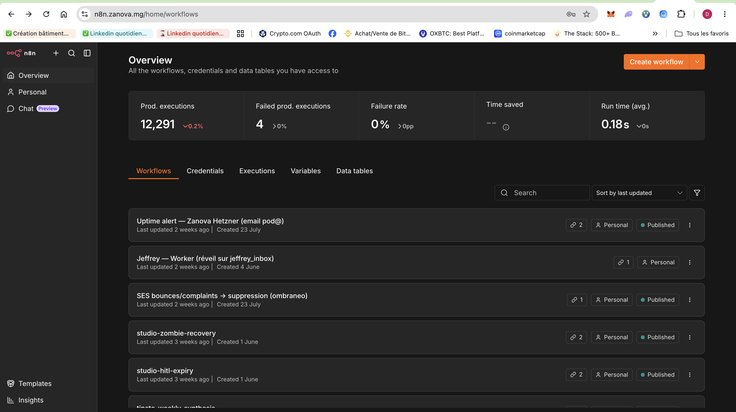The height and width of the screenshot is (412, 736).
Task: Click the filter funnel icon
Action: pyautogui.click(x=697, y=193)
